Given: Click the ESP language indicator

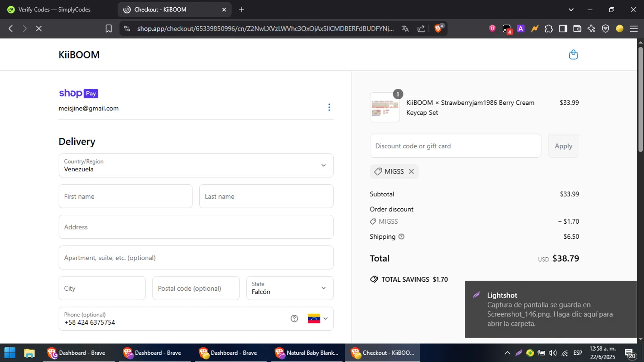Looking at the screenshot, I should click(x=578, y=353).
